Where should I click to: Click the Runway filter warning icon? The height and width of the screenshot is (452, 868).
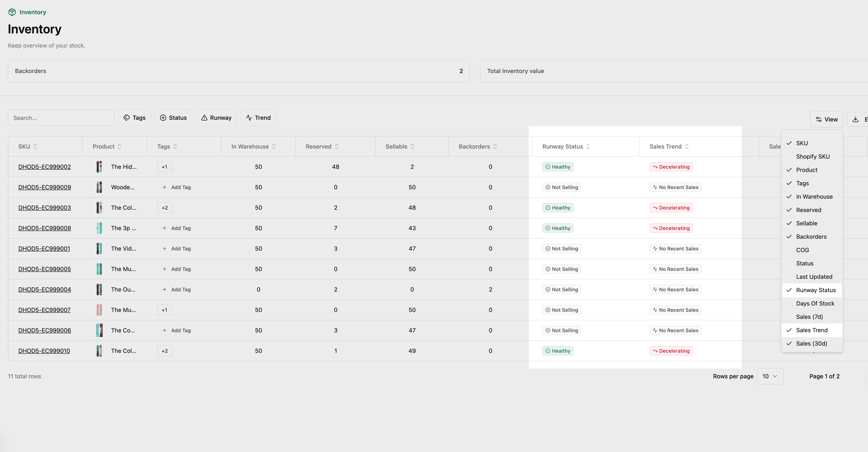204,118
